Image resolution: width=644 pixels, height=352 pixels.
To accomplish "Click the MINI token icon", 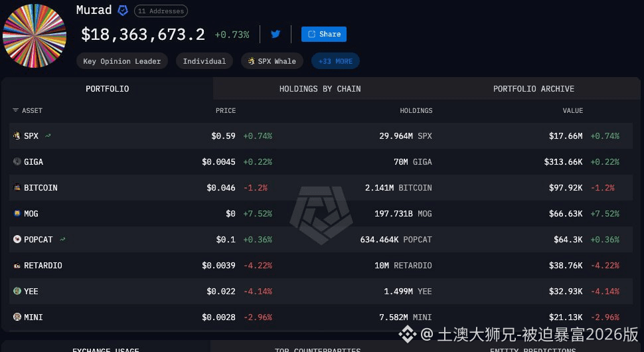I will (17, 317).
